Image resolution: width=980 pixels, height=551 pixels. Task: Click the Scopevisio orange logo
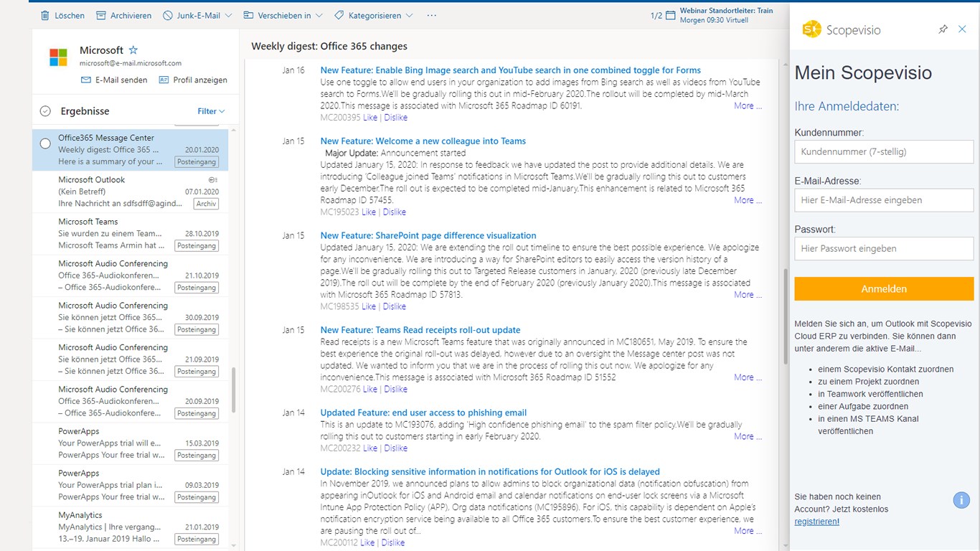[811, 29]
